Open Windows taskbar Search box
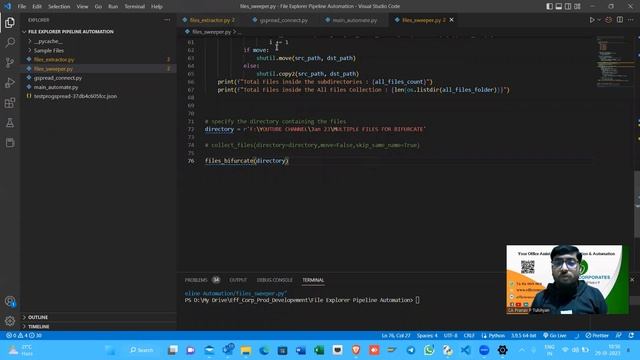 coord(141,350)
